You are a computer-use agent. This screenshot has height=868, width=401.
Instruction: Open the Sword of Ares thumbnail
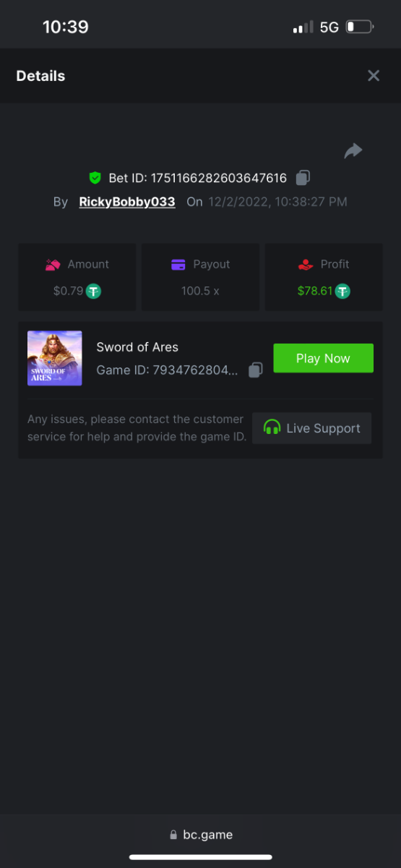[x=55, y=358]
